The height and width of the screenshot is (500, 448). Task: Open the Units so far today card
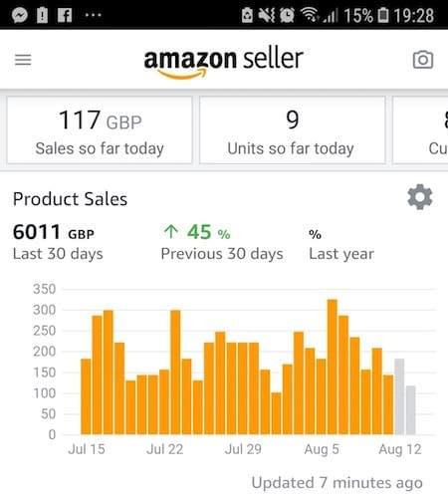pyautogui.click(x=293, y=130)
